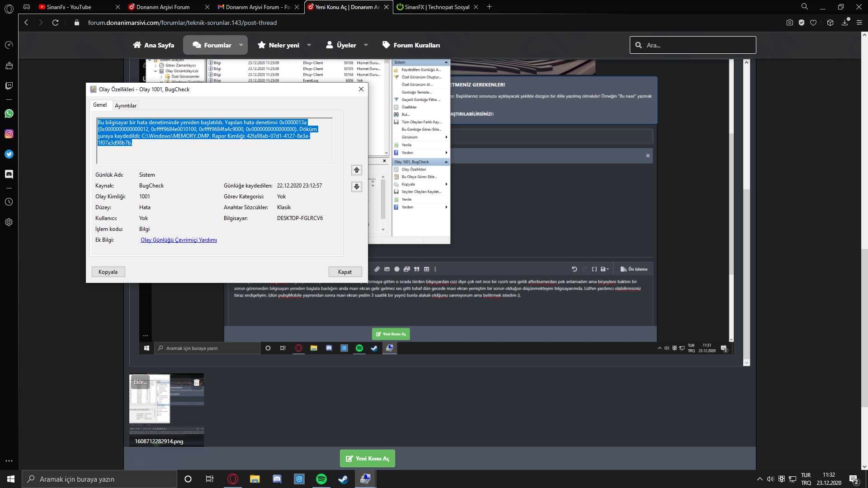Switch to the Ayrıntılar tab
The height and width of the screenshot is (488, 868).
coord(126,106)
